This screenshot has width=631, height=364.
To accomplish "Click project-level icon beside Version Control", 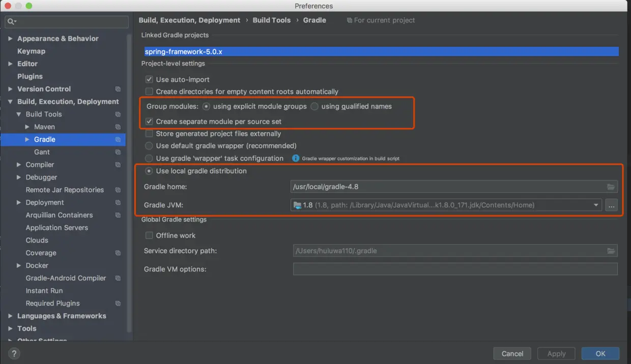I will (118, 89).
